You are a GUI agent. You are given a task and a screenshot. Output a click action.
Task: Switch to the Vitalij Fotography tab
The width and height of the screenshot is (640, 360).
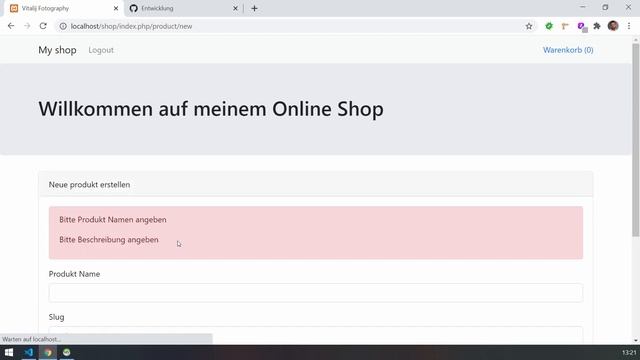(62, 8)
